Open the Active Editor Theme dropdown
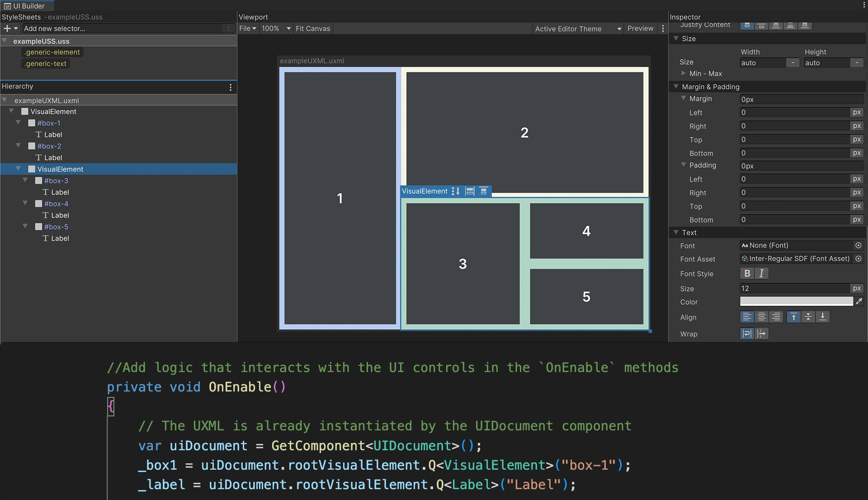The image size is (868, 500). pyautogui.click(x=578, y=29)
